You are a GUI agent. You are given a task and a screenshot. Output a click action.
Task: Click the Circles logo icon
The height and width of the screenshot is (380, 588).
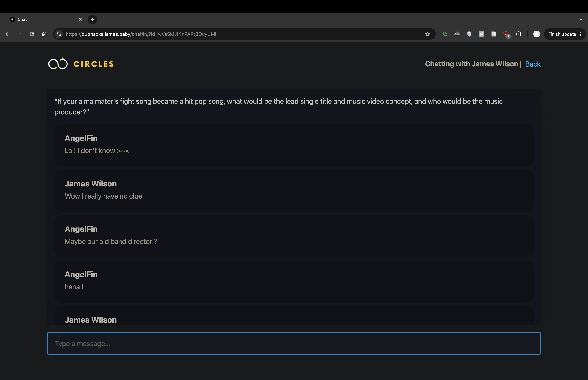58,64
